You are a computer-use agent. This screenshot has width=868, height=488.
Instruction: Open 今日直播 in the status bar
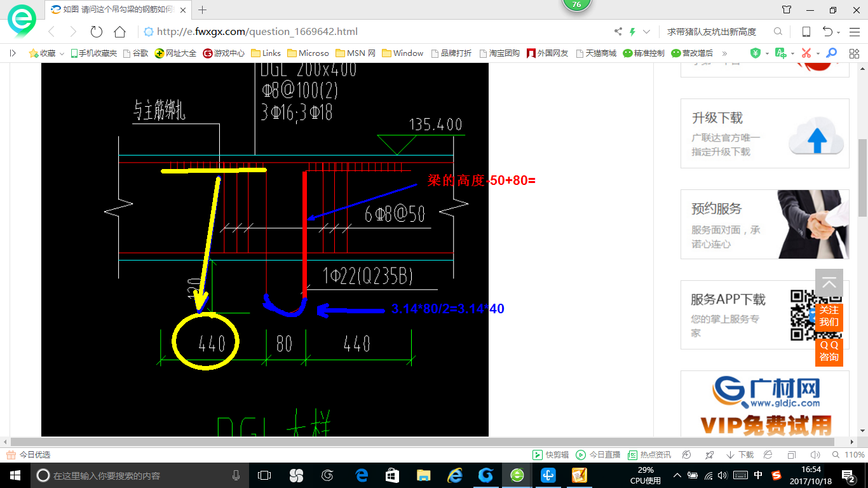point(598,455)
